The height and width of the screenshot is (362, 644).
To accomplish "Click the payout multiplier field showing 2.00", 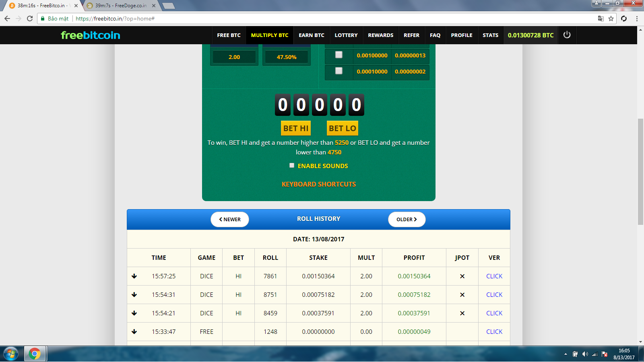I will click(x=234, y=57).
